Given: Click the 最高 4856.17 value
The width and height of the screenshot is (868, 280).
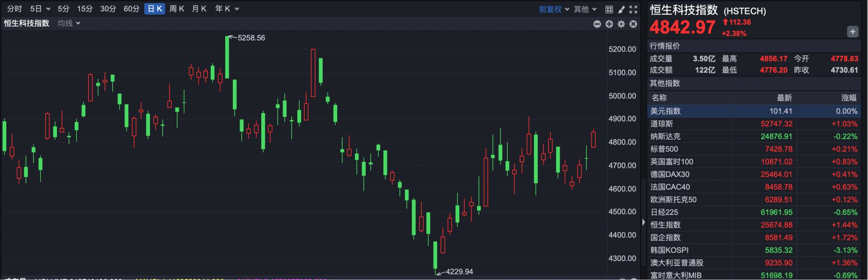Looking at the screenshot, I should (x=774, y=59).
